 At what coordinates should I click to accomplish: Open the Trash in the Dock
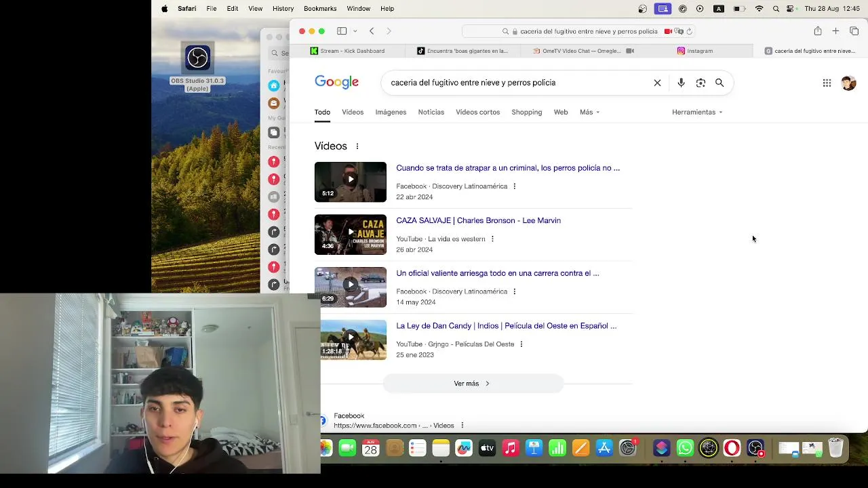point(835,448)
